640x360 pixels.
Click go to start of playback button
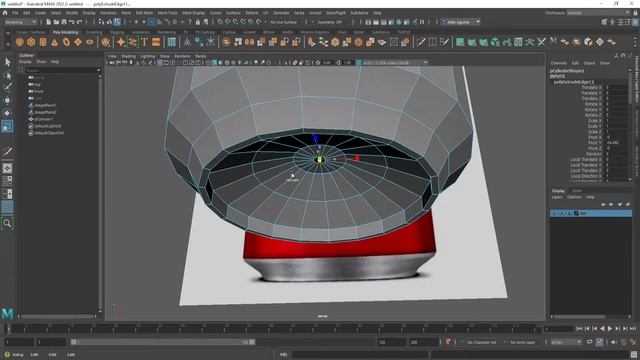click(x=579, y=329)
